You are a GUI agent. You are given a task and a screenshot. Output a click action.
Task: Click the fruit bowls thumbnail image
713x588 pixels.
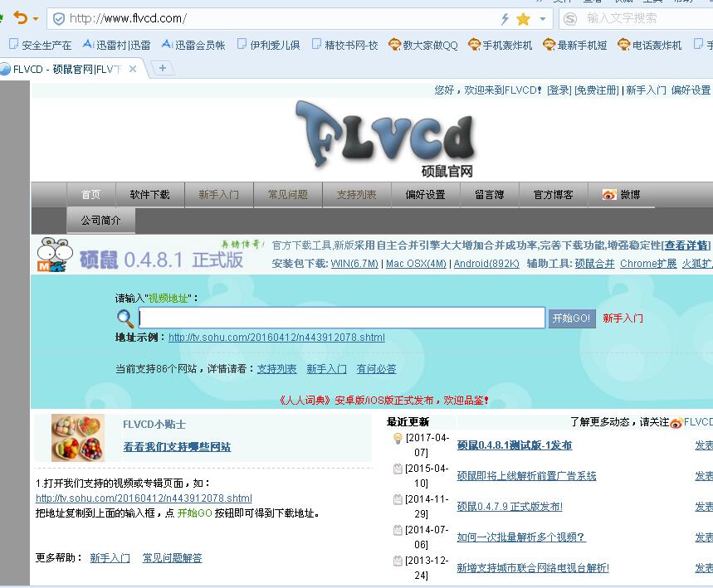(78, 438)
